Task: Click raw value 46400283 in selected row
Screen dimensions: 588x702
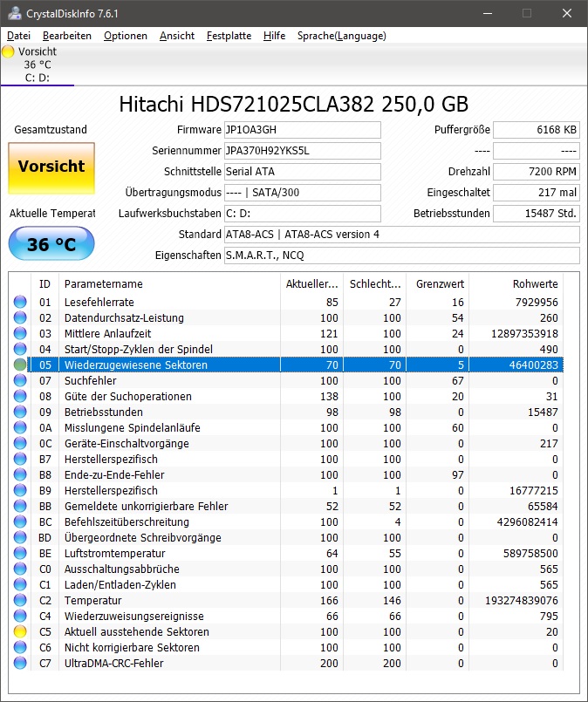Action: [x=533, y=365]
